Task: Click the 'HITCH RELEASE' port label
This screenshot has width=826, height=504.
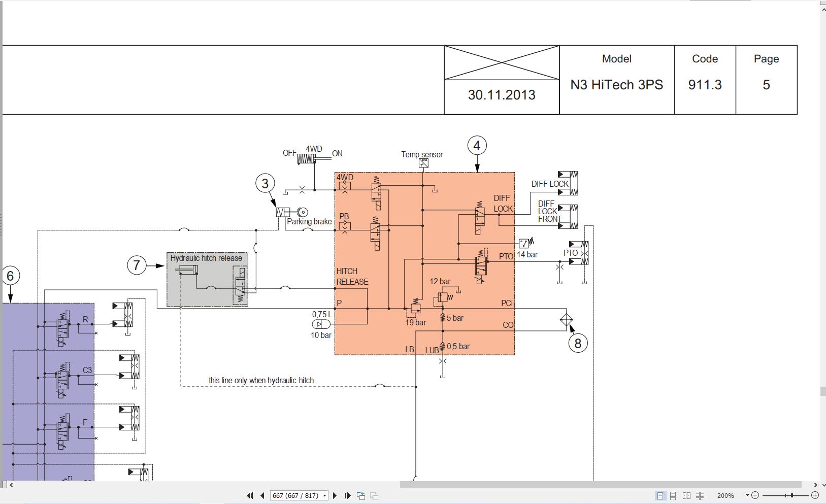Action: coord(352,277)
